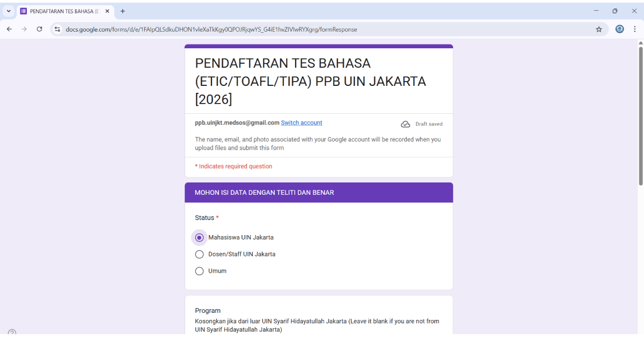Select Umum as your status
The height and width of the screenshot is (337, 644).
coord(199,271)
